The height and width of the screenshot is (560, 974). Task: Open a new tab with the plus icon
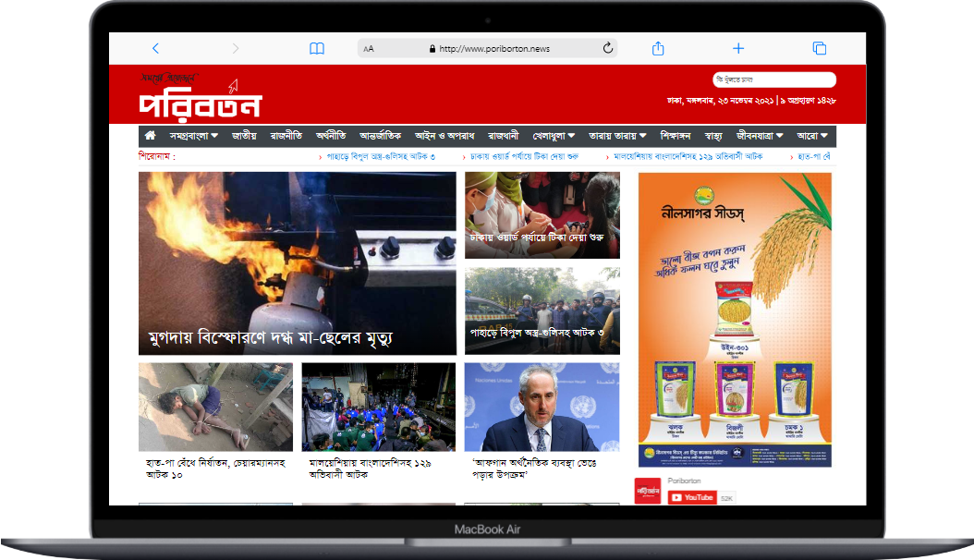(737, 47)
